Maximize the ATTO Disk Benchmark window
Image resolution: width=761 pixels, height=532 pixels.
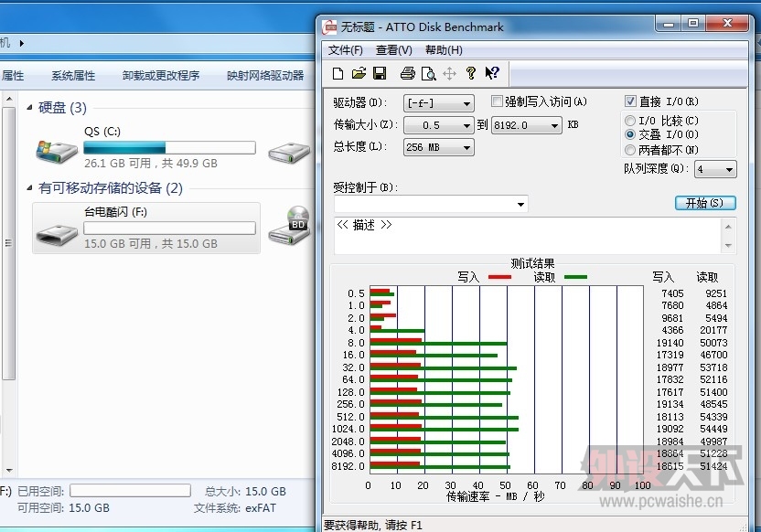pos(693,23)
